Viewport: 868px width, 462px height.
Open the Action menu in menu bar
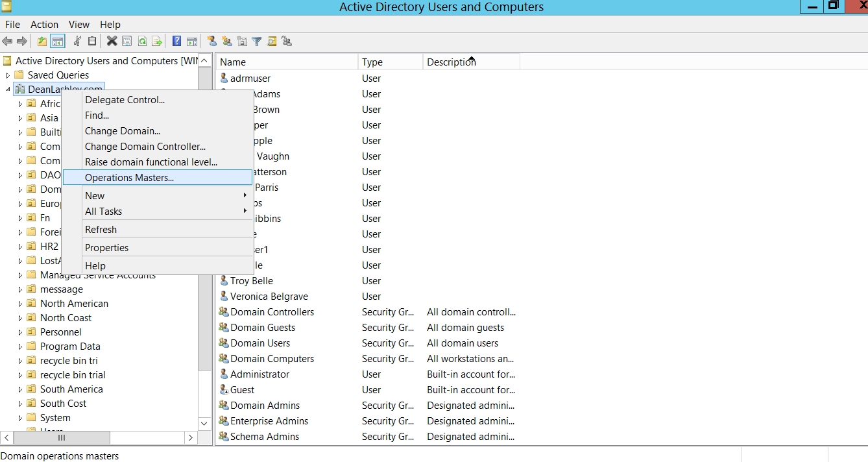click(44, 24)
